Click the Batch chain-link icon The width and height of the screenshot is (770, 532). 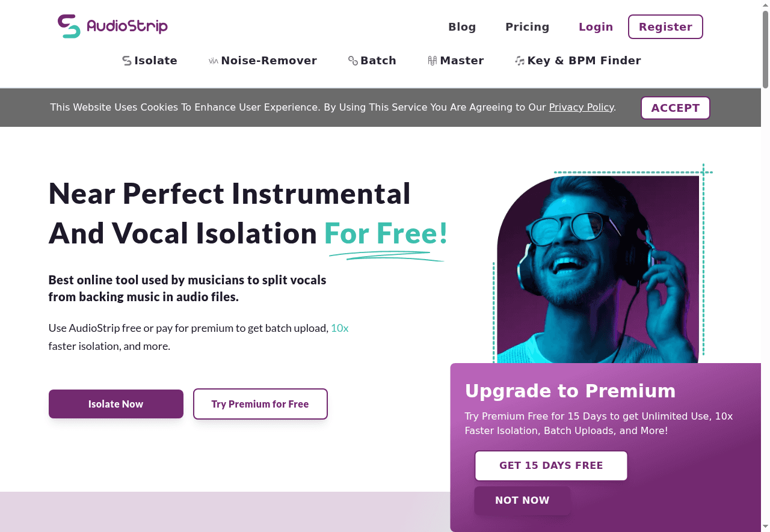point(353,61)
